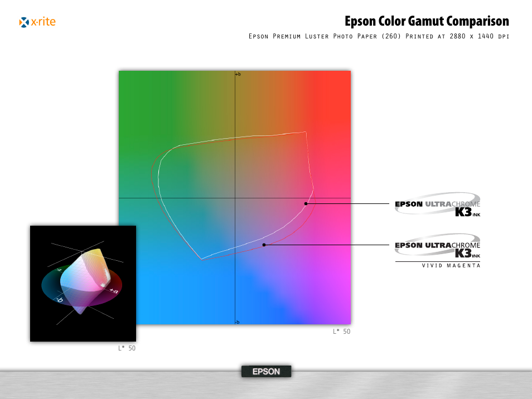Click the UltraChrome K3 Vivid Magenta logo
The width and height of the screenshot is (532, 399).
point(437,251)
